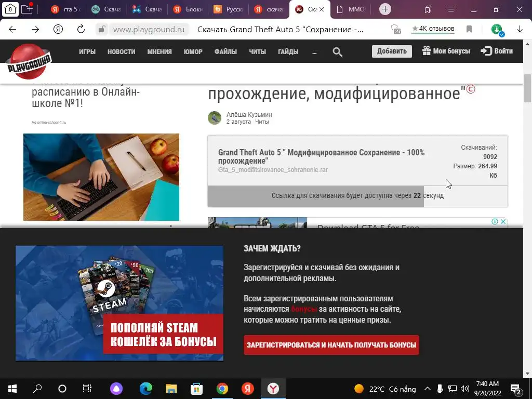Launch Alice assistant from taskbar
Viewport: 532px width, 399px height.
pos(116,389)
